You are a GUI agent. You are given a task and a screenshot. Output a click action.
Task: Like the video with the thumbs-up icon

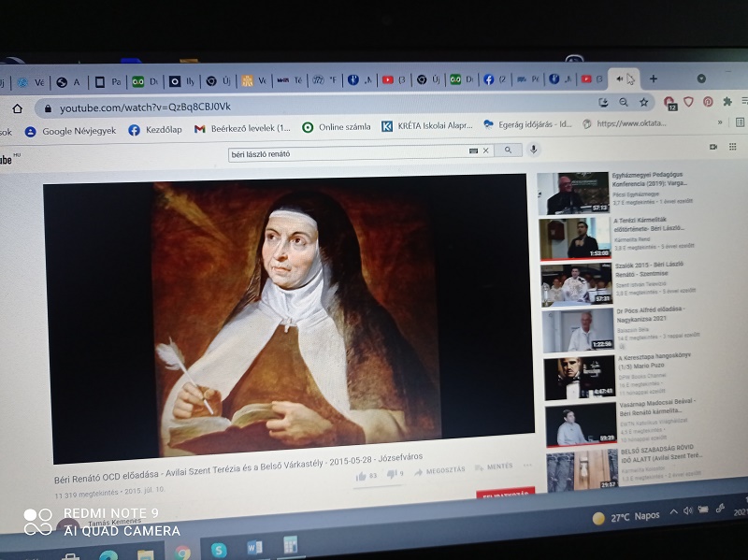[x=361, y=476]
